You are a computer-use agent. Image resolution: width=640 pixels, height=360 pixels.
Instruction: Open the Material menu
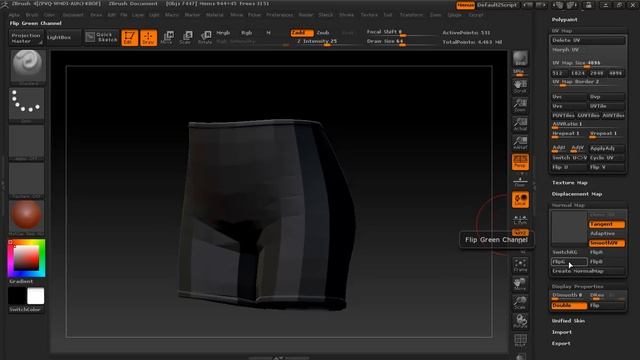point(215,15)
